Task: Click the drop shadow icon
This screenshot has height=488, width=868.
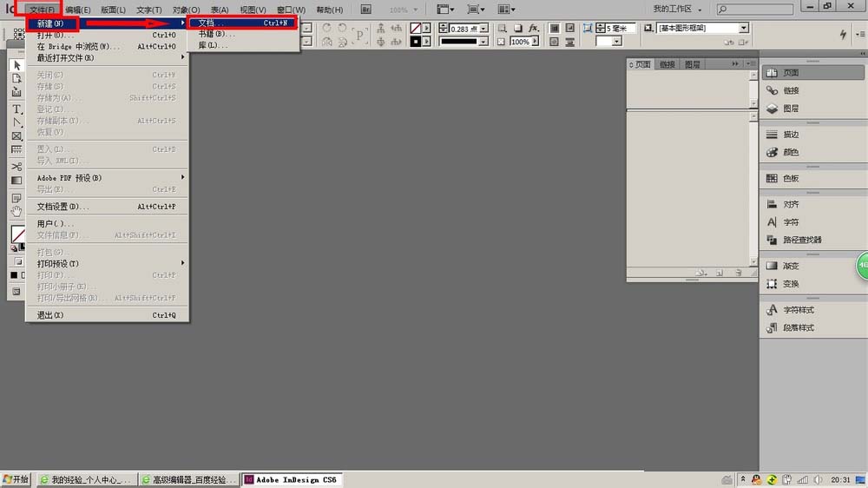Action: [517, 28]
